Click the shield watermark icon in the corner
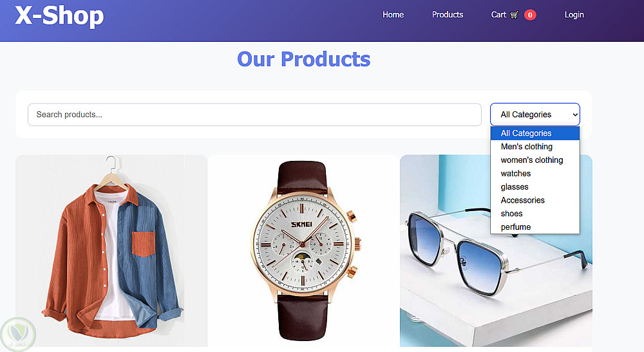644x352 pixels. pyautogui.click(x=17, y=335)
